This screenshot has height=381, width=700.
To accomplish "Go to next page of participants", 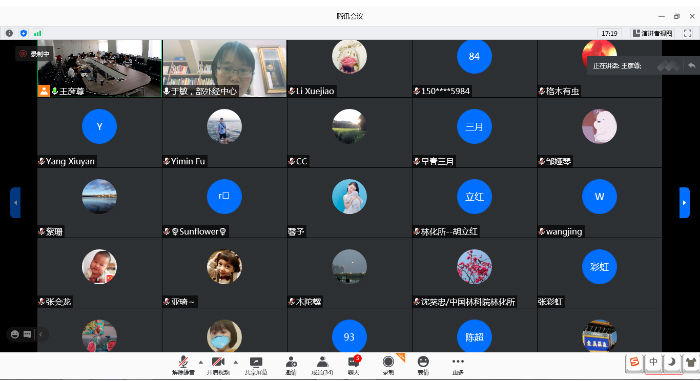I will (684, 202).
